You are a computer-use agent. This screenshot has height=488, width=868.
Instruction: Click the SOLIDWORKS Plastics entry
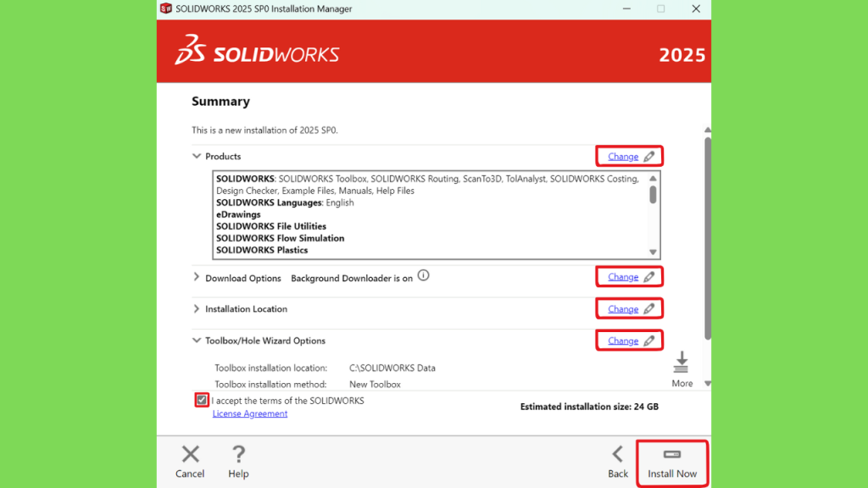(262, 250)
